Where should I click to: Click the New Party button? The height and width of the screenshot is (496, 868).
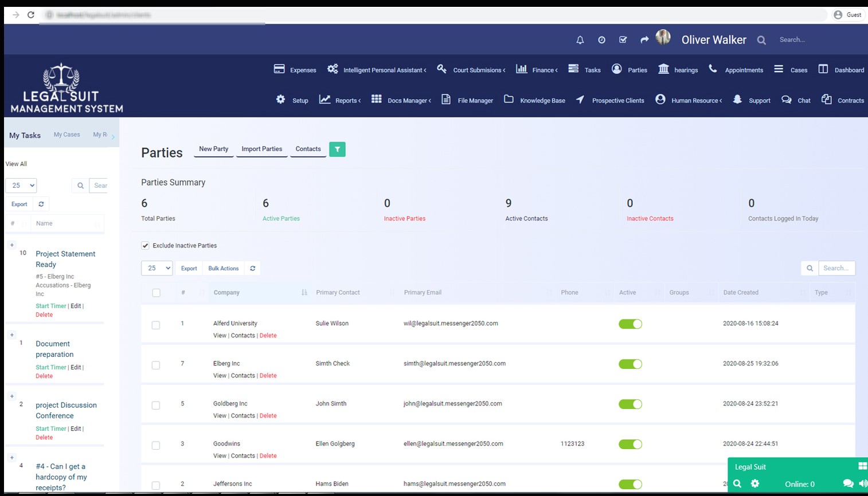[x=213, y=149]
